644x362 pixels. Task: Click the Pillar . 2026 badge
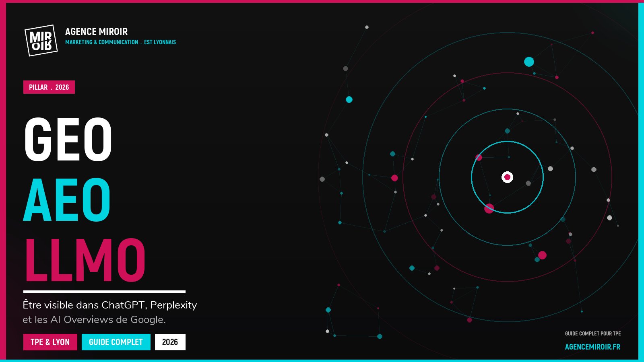click(49, 87)
